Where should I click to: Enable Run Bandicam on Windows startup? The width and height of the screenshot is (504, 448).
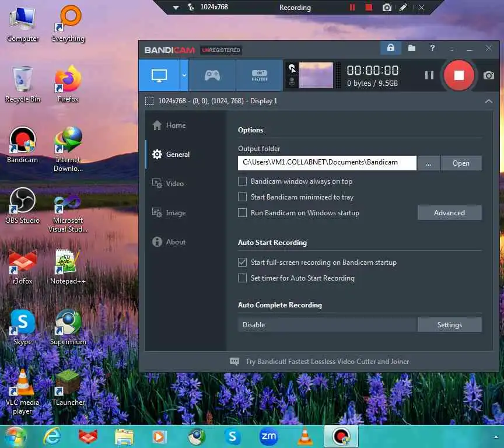pos(242,212)
